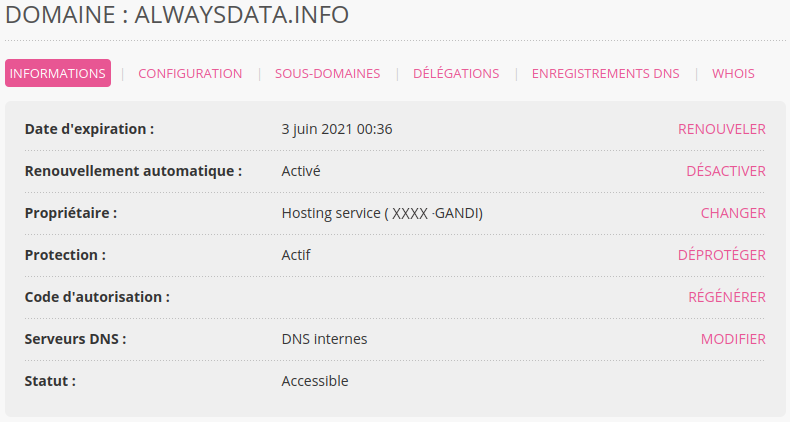The height and width of the screenshot is (422, 790).
Task: Click Modifier for DNS servers
Action: 733,339
